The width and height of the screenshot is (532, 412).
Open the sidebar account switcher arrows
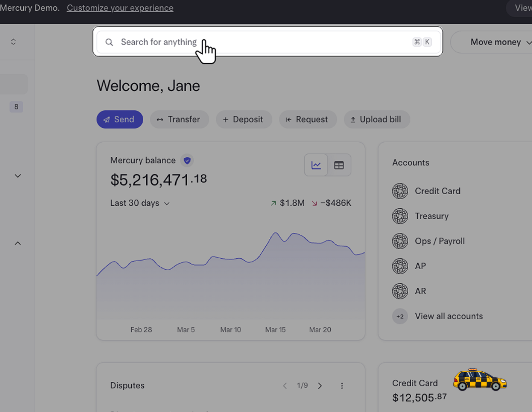tap(14, 42)
